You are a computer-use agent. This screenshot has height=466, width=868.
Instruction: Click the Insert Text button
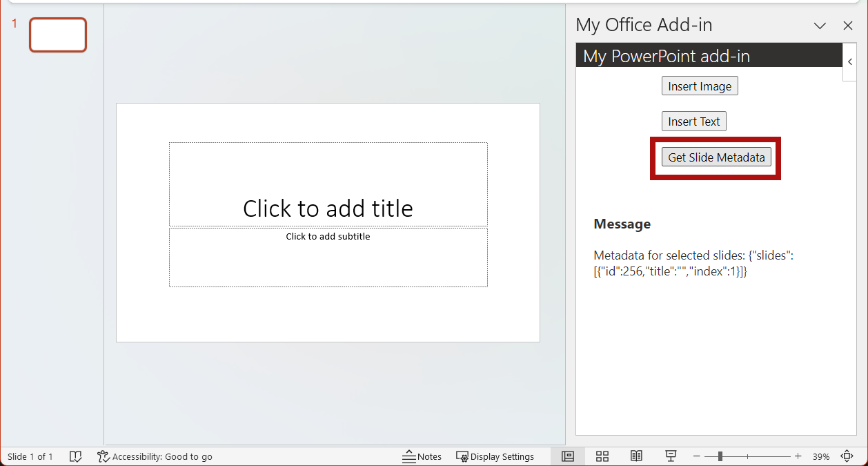coord(693,122)
